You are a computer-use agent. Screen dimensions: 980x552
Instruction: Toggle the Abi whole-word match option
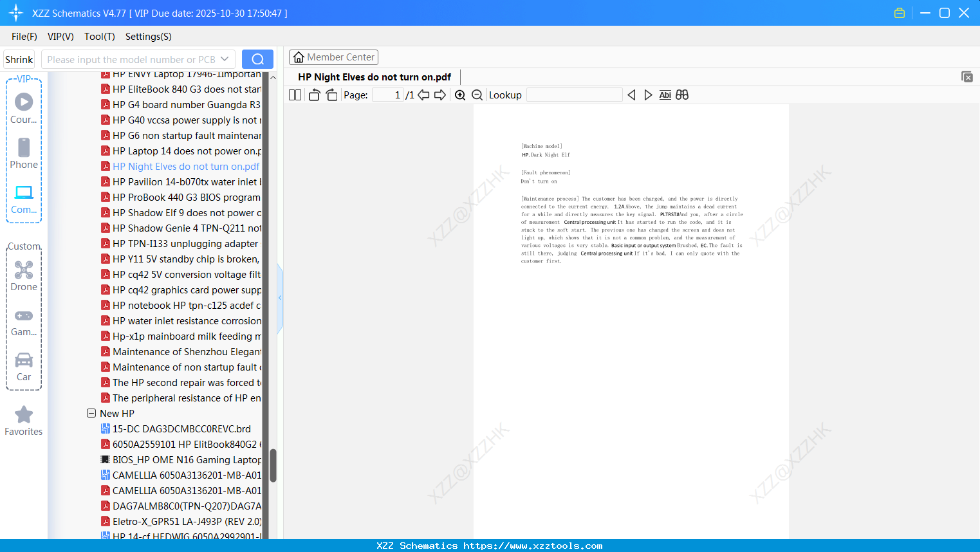(x=665, y=95)
